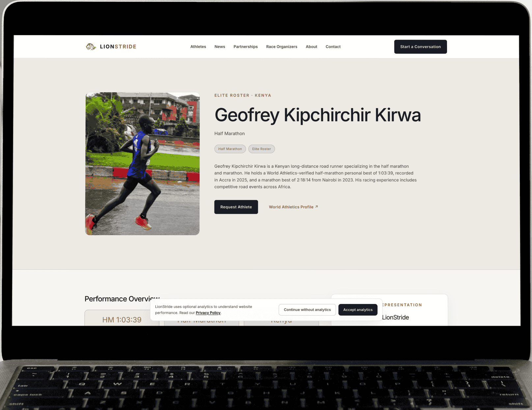Select Race Organizers navigation link
The height and width of the screenshot is (410, 532).
[x=282, y=47]
